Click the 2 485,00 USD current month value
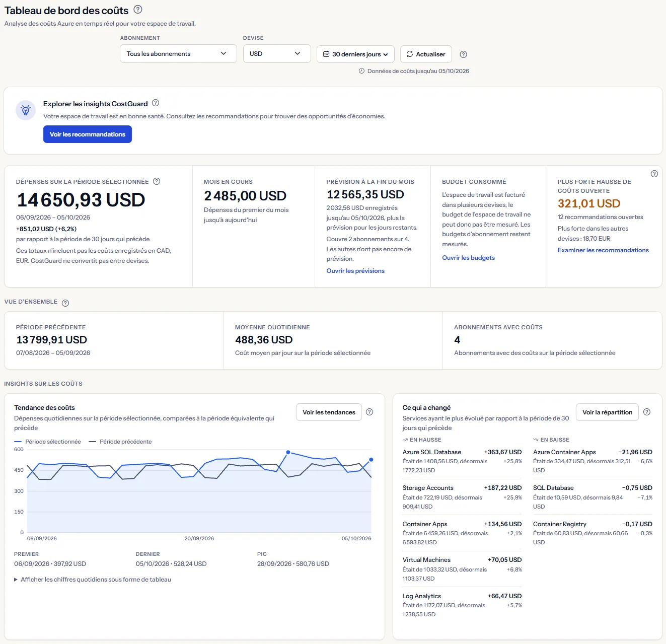This screenshot has width=666, height=644. (245, 196)
